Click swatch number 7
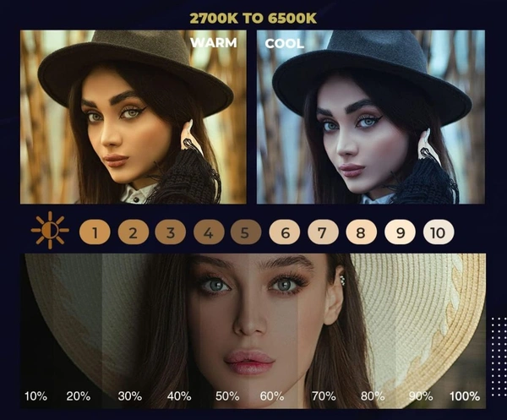 pyautogui.click(x=323, y=232)
